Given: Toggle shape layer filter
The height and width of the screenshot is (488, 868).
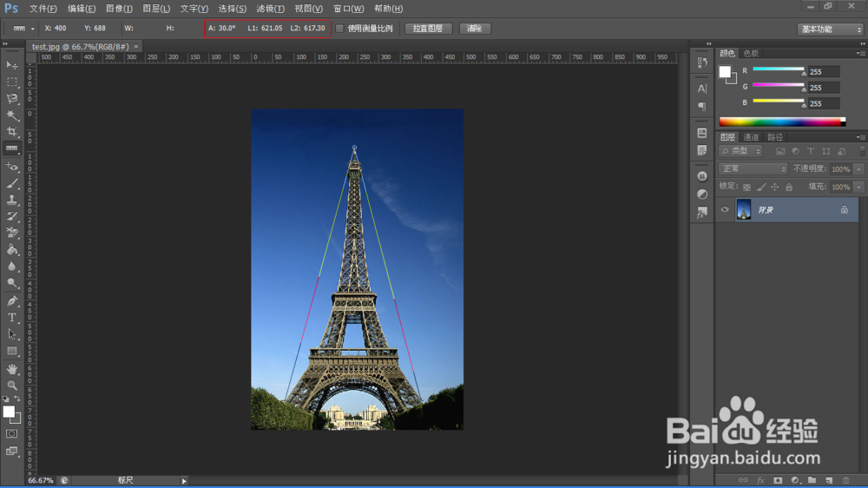Looking at the screenshot, I should pyautogui.click(x=826, y=151).
